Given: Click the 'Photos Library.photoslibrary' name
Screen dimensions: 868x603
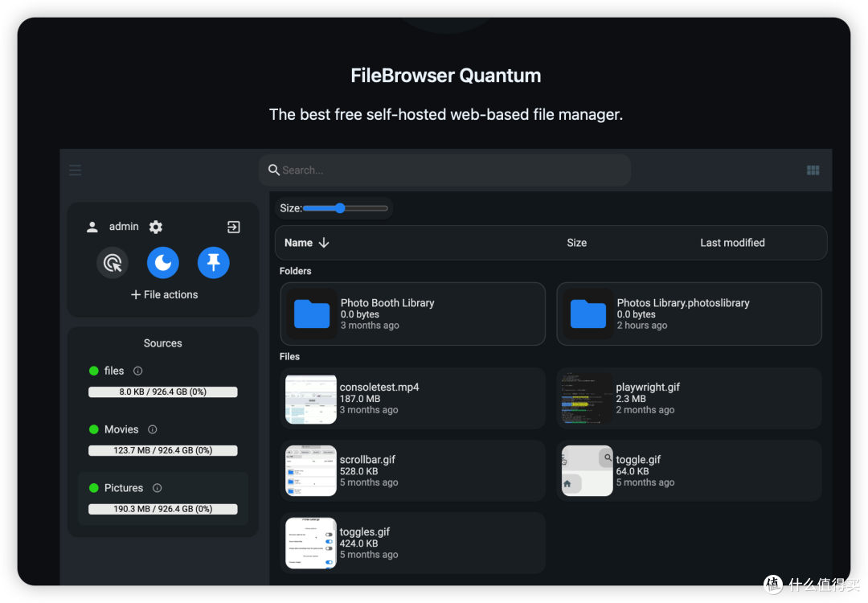Looking at the screenshot, I should tap(682, 303).
